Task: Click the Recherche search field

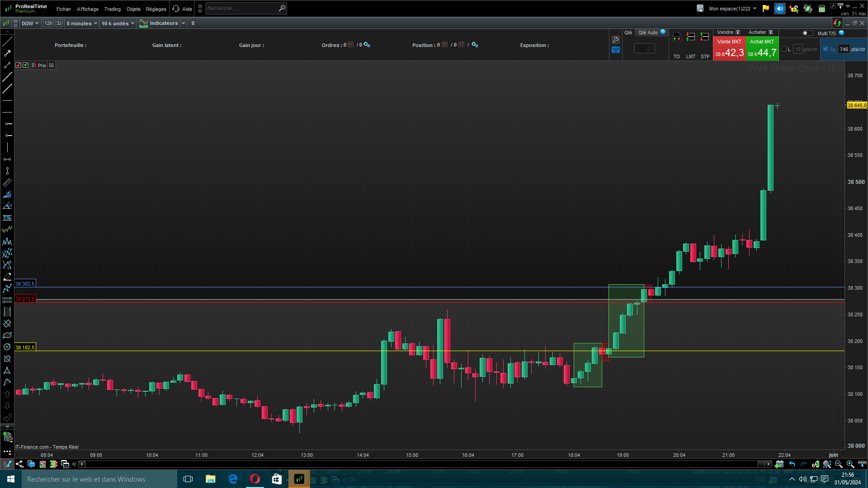Action: pos(242,9)
